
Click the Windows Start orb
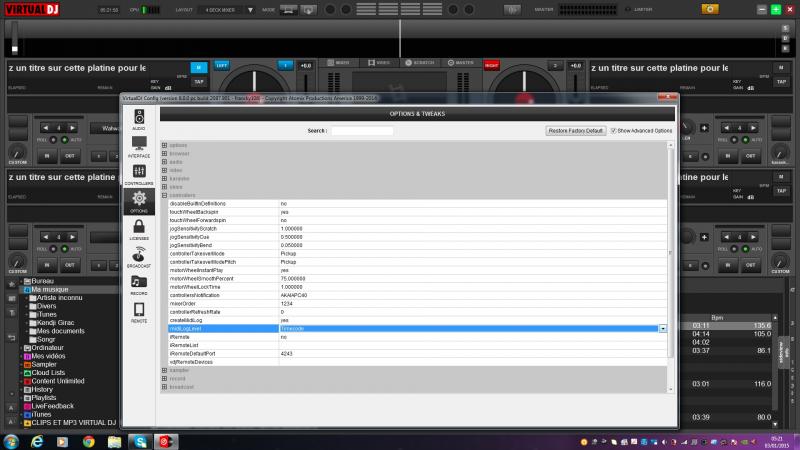(11, 441)
